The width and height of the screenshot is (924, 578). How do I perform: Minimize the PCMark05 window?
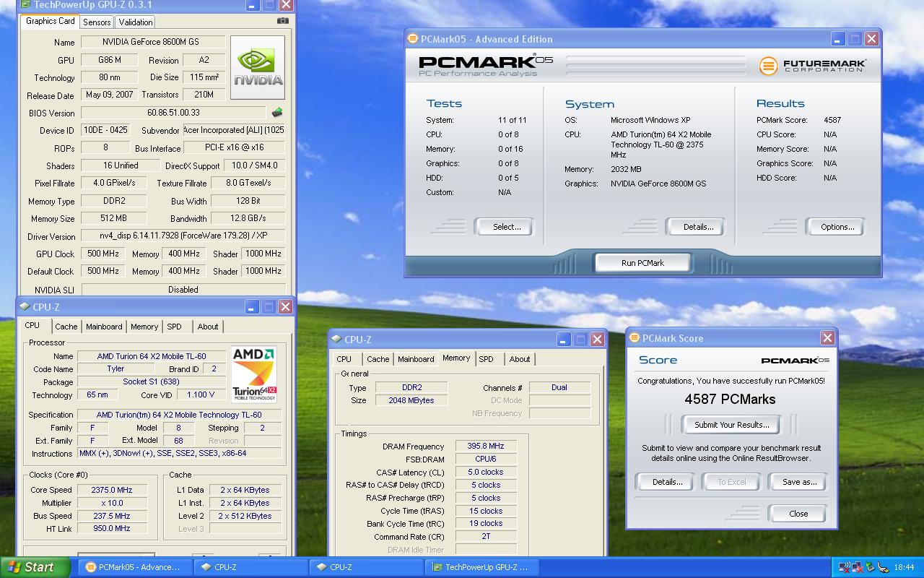[838, 39]
